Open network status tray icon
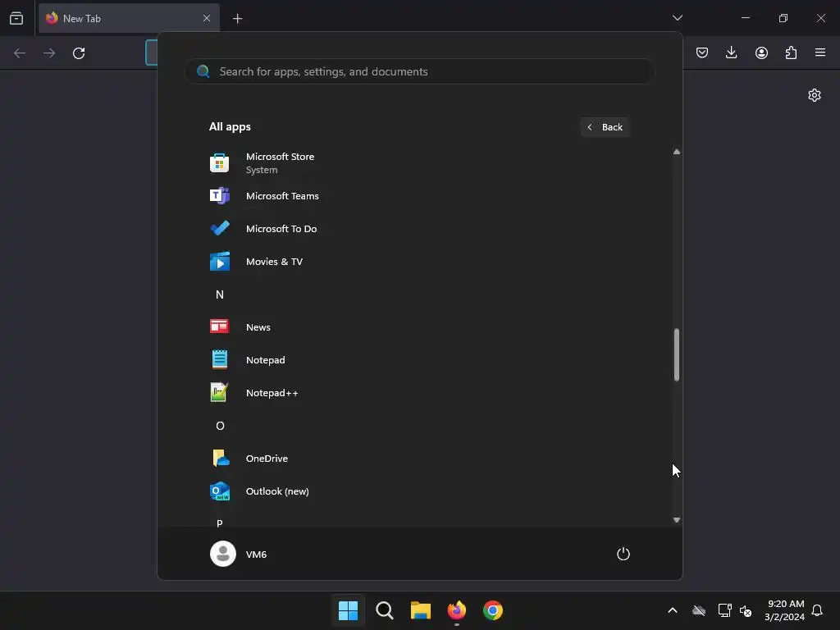Screen dimensions: 840x630 point(724,610)
